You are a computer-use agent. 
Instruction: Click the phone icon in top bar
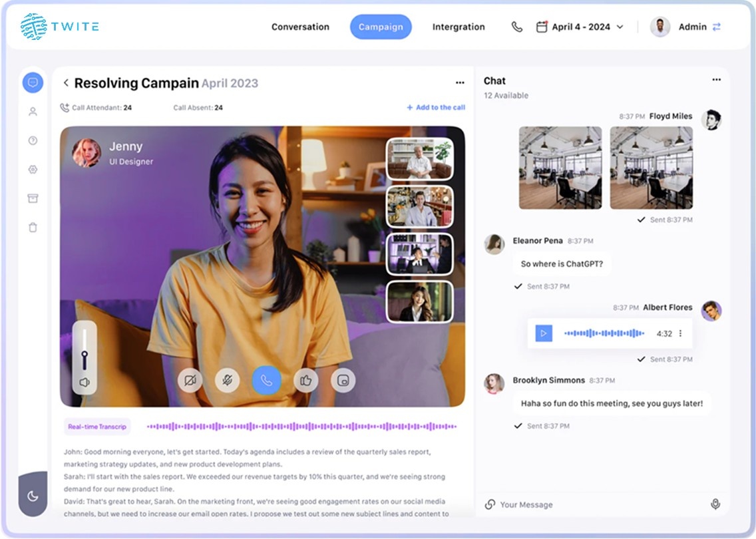point(516,27)
